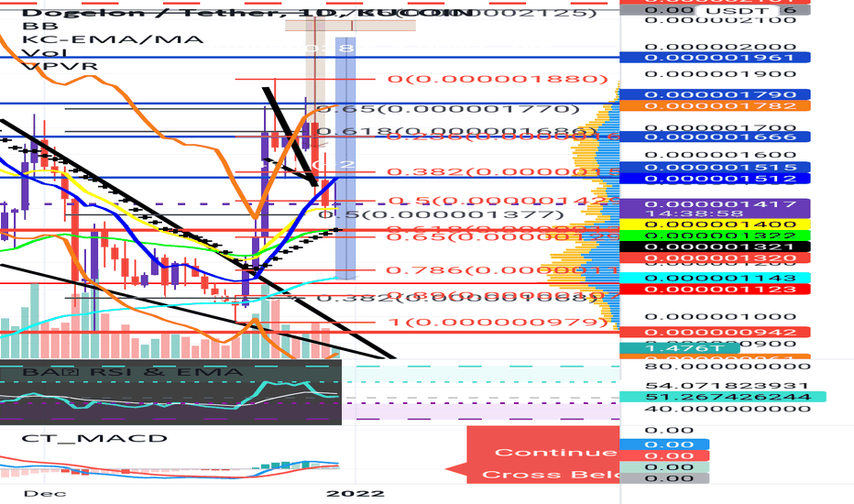Select the VPVR indicator label
The image size is (854, 504).
point(60,67)
